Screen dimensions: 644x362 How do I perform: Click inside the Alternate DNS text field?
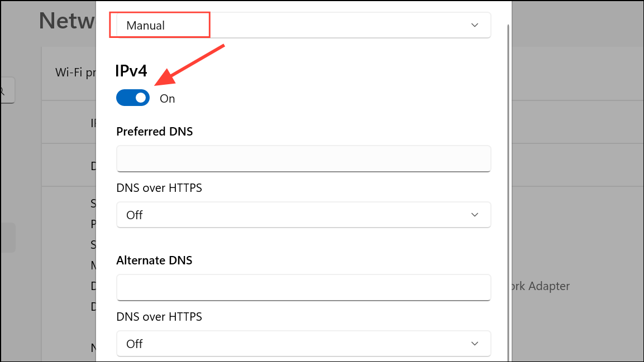tap(303, 287)
